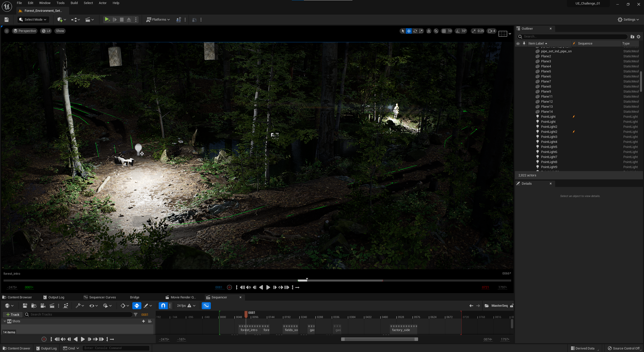Screen dimensions: 644x352
Task: Click the viewport Show button
Action: click(60, 31)
